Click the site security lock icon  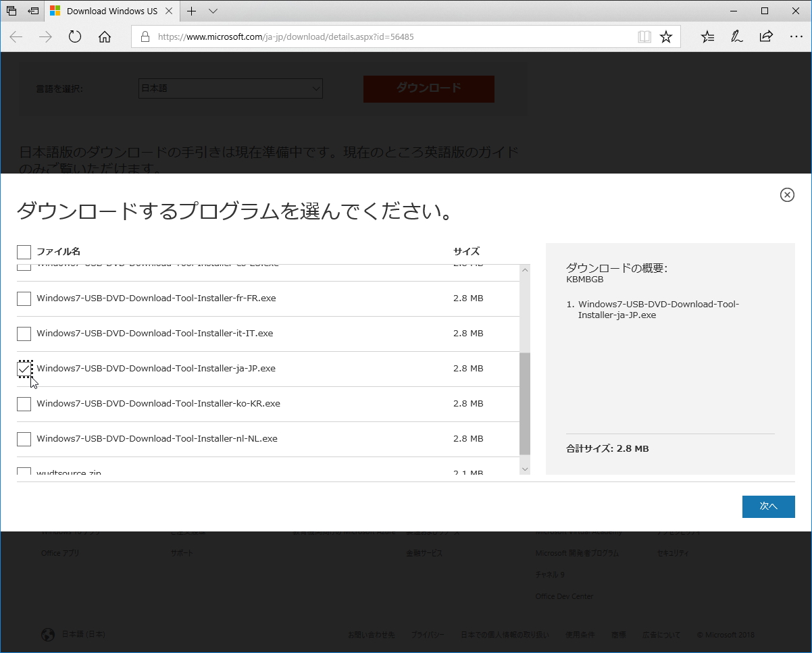click(x=145, y=36)
